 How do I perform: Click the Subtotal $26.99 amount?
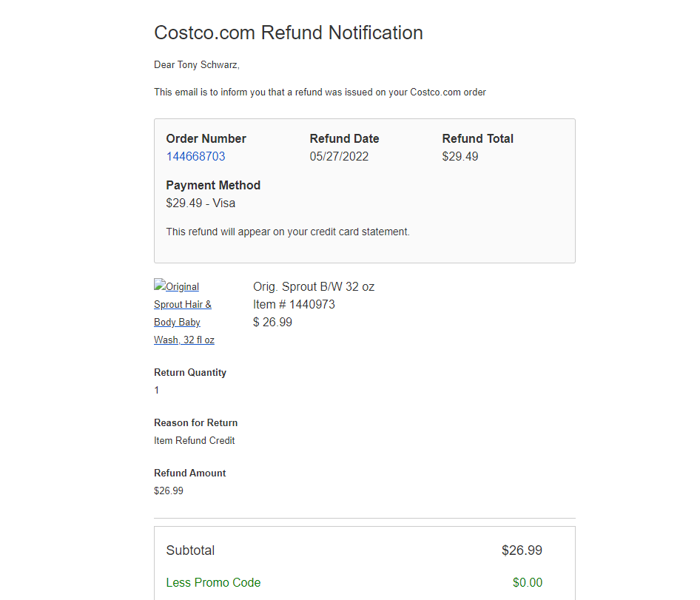[522, 550]
